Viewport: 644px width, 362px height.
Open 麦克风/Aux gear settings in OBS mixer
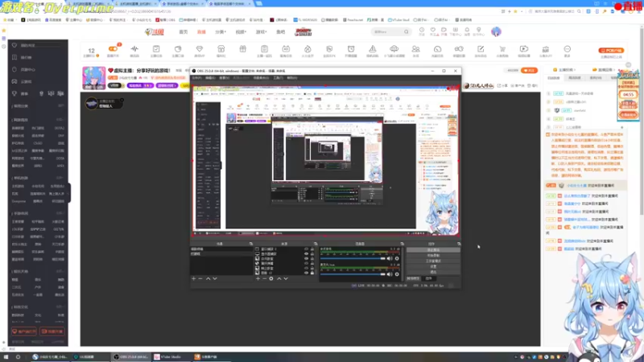tap(397, 274)
